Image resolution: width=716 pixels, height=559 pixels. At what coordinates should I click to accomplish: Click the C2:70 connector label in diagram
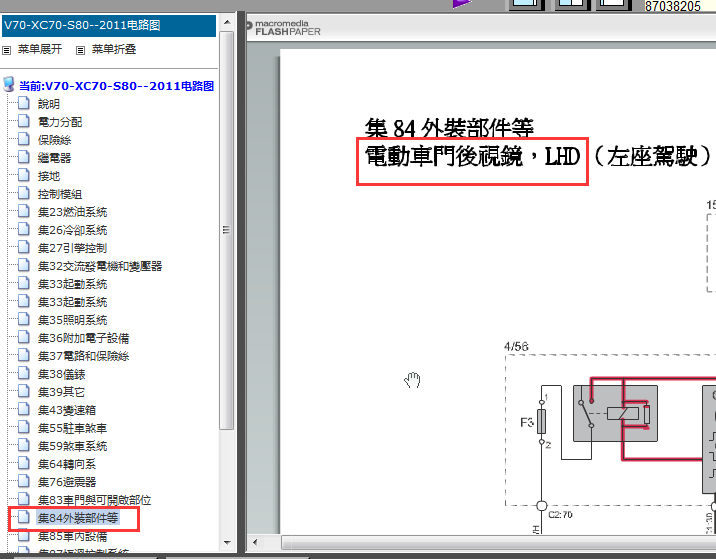[x=560, y=515]
